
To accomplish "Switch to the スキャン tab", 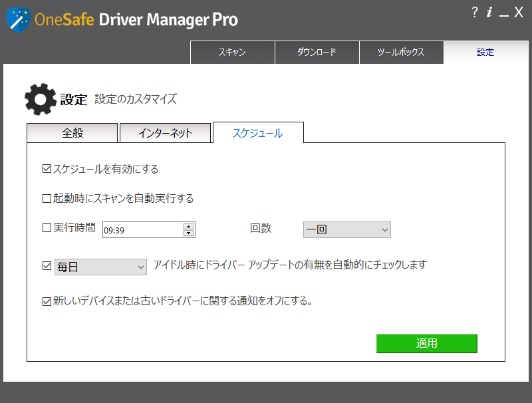I will (x=232, y=53).
